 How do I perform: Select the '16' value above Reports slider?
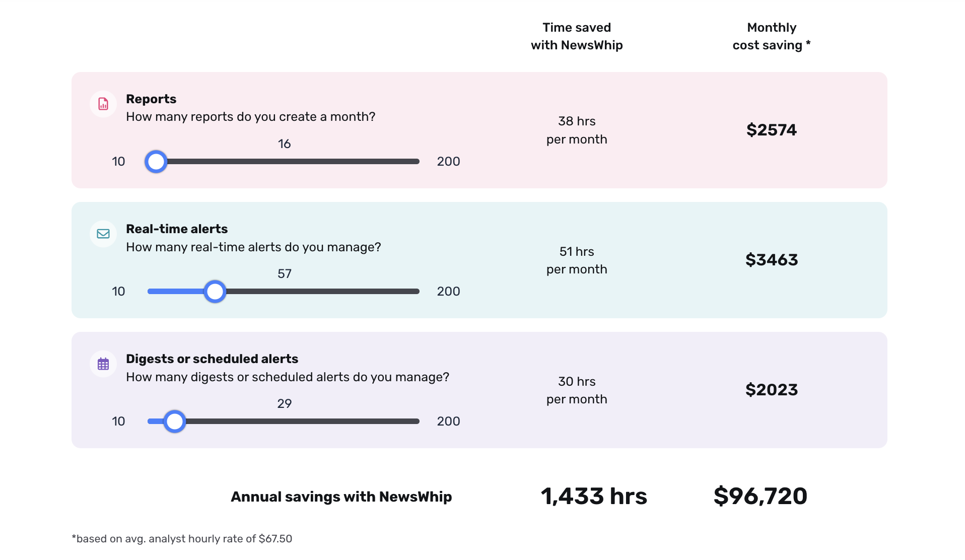point(285,144)
